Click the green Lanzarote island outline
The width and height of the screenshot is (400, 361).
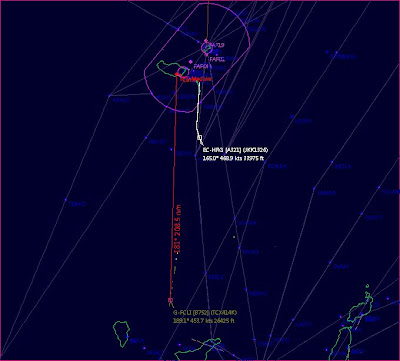click(x=360, y=307)
